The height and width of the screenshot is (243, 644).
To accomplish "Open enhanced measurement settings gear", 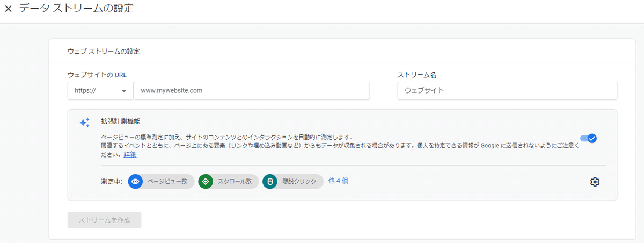I will click(595, 182).
